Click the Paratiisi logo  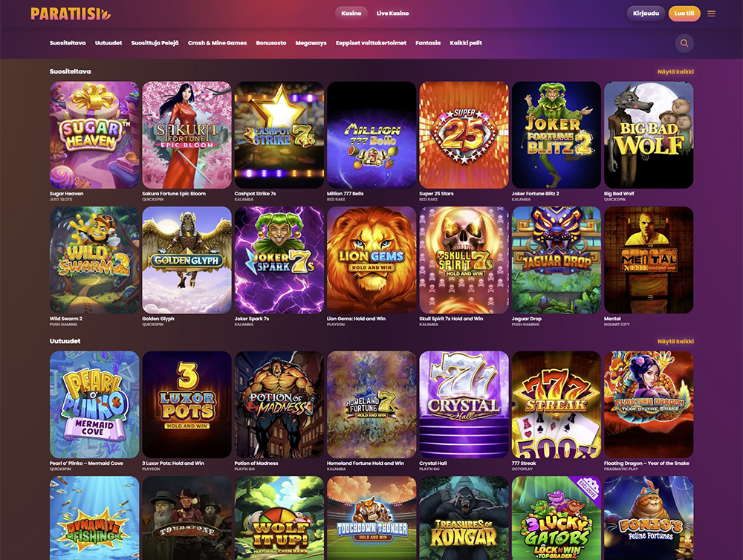pos(71,13)
